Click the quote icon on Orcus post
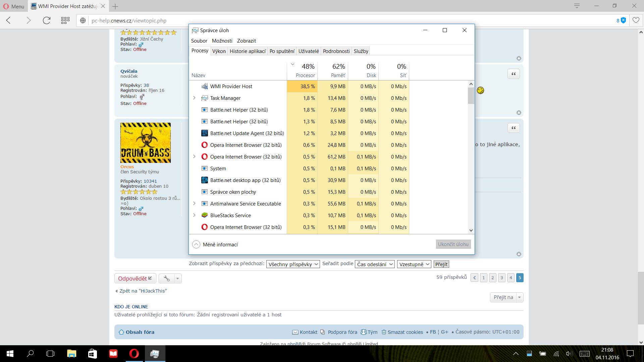The height and width of the screenshot is (362, 644). tap(514, 128)
